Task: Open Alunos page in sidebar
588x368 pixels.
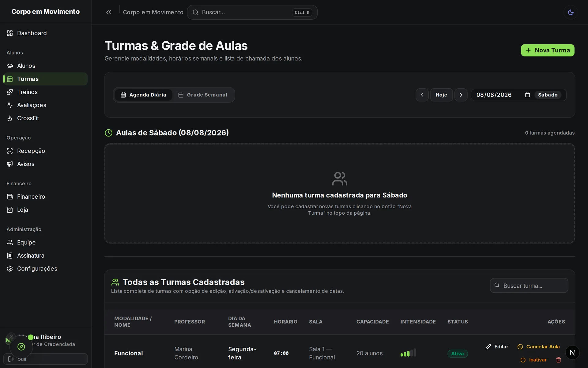Action: pyautogui.click(x=45, y=66)
